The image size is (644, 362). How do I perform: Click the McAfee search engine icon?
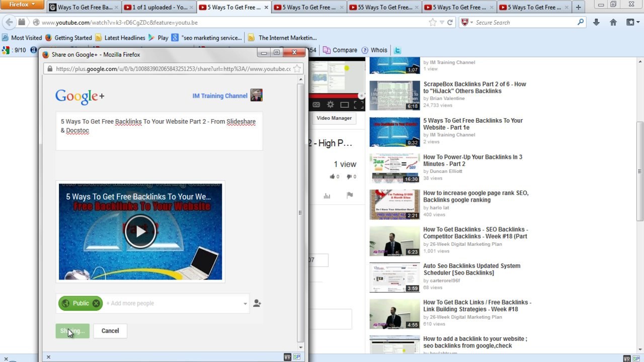pos(465,23)
